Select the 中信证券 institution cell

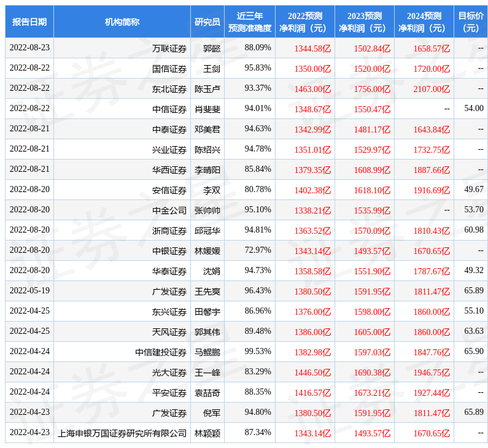[122, 109]
